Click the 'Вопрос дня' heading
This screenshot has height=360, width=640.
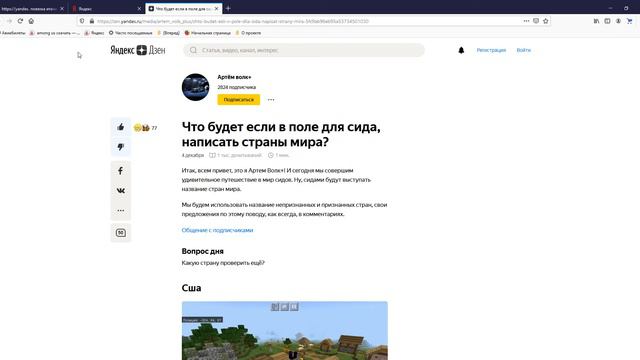(202, 251)
